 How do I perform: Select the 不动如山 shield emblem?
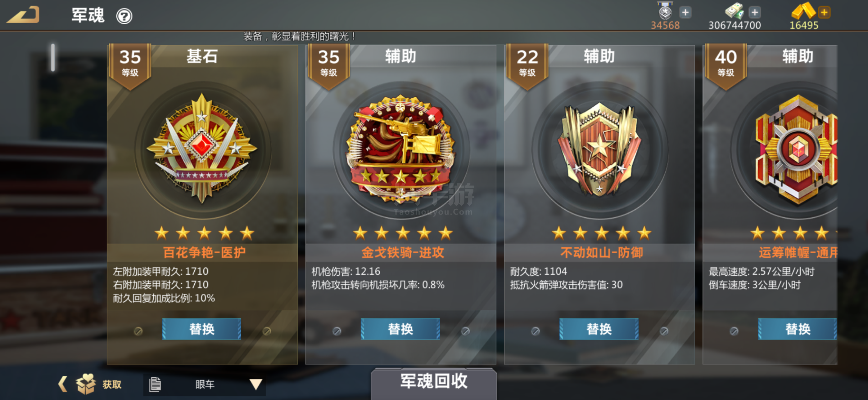[599, 149]
